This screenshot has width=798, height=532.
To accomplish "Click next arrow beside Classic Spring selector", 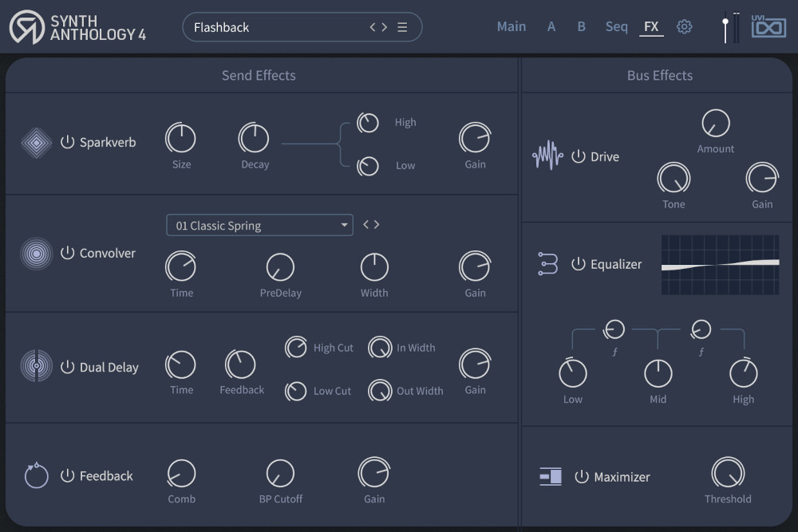I will click(377, 224).
